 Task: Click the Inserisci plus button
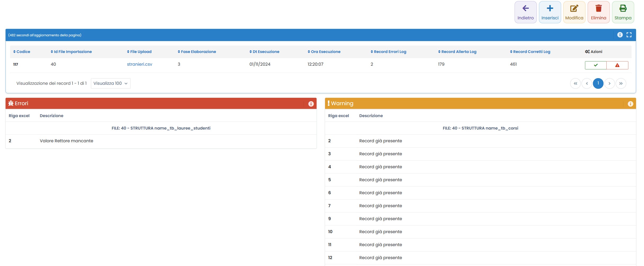[x=550, y=12]
